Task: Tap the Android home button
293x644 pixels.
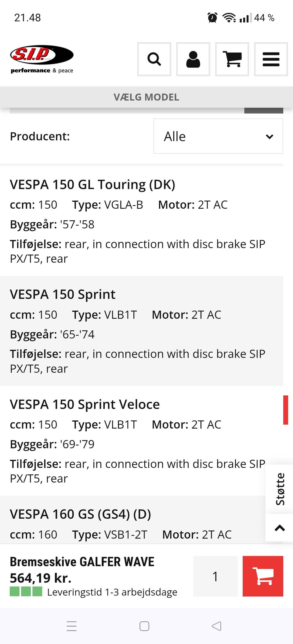Action: [x=144, y=626]
